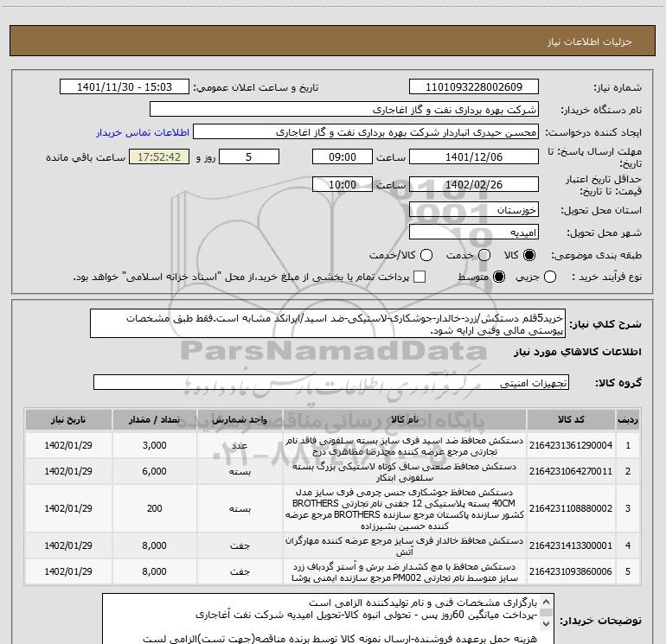Select the کالا/خدمت radio button
This screenshot has height=644, width=666.
point(426,255)
